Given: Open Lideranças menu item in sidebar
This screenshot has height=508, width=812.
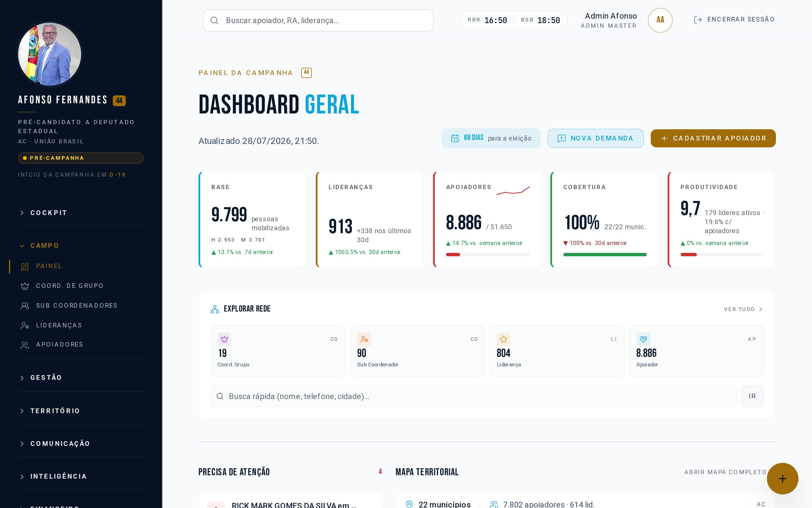Looking at the screenshot, I should [81, 325].
